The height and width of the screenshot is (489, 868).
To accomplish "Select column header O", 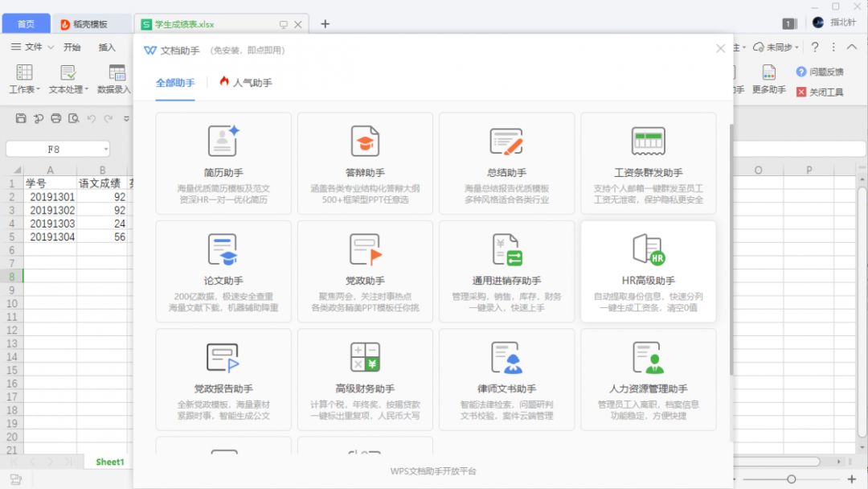I will coord(759,170).
